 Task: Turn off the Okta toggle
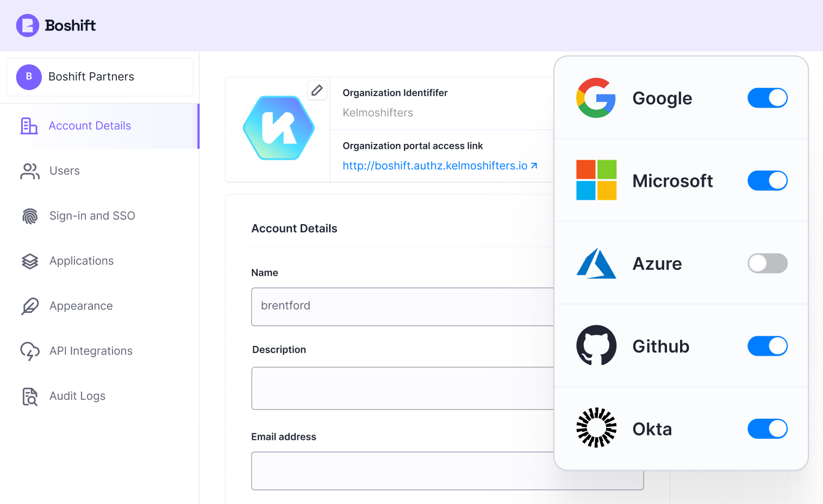768,429
